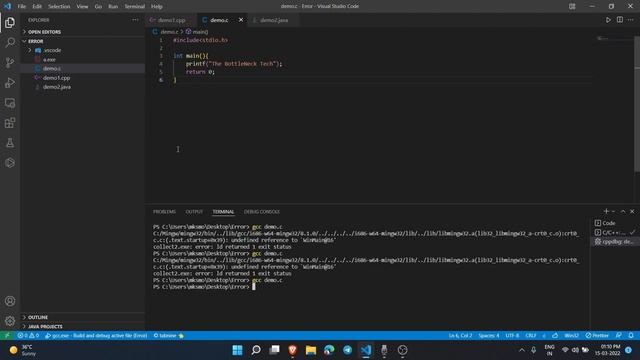
Task: Toggle Prettier status bar item
Action: [597, 336]
